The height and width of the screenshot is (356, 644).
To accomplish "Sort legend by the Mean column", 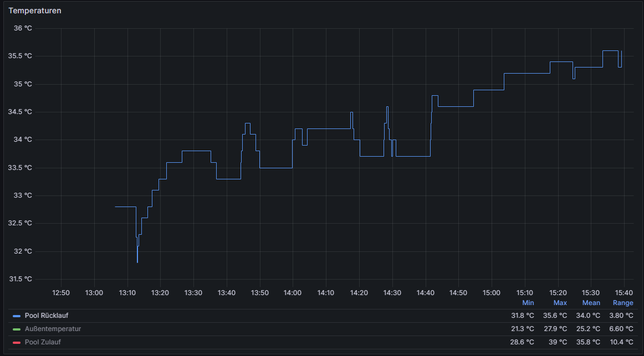I will point(591,303).
